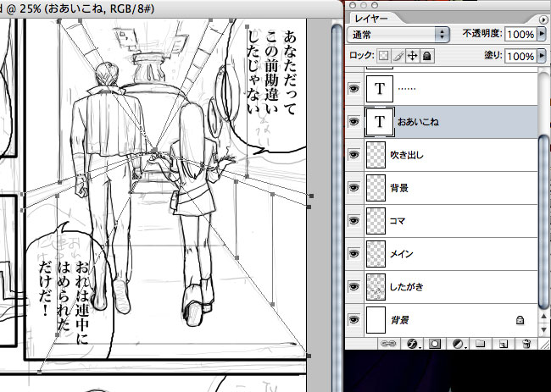551x392 pixels.
Task: Click the 不透明度 opacity value field
Action: pyautogui.click(x=520, y=34)
